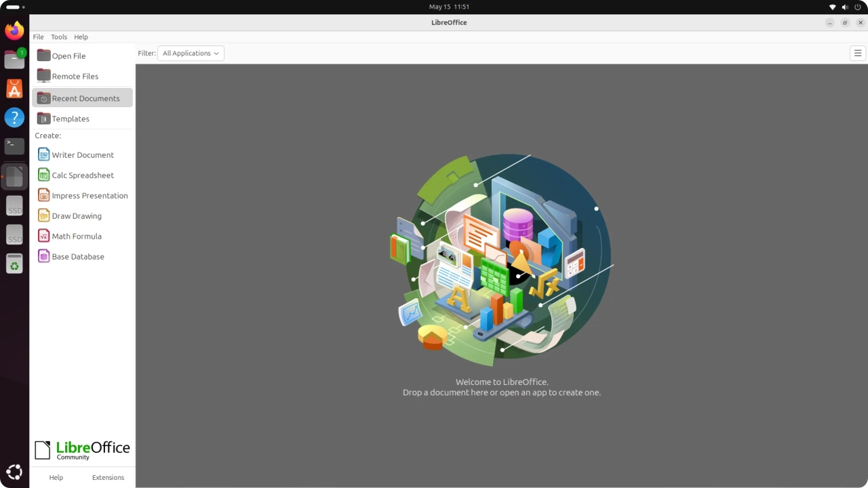868x488 pixels.
Task: Open the File menu
Action: coord(38,37)
